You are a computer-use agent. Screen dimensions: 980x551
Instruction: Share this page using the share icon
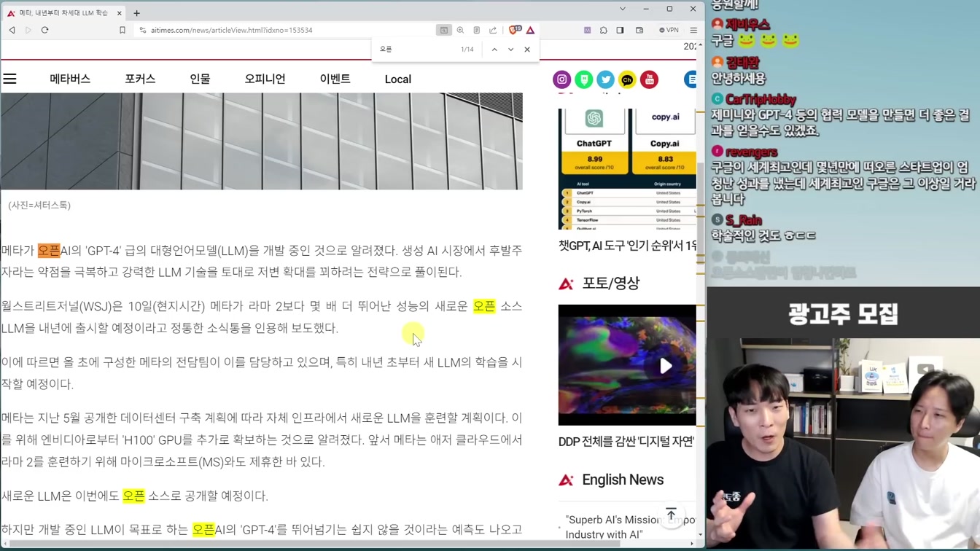493,30
